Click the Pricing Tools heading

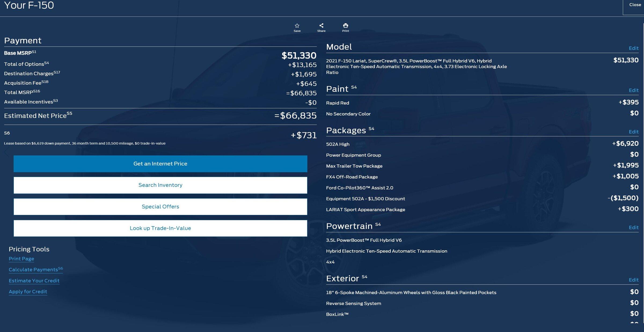[29, 249]
